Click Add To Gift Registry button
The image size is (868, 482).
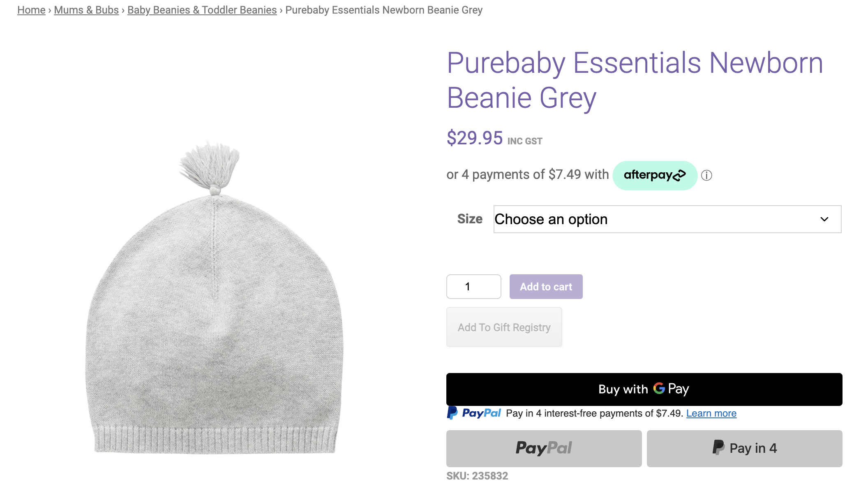pos(504,327)
